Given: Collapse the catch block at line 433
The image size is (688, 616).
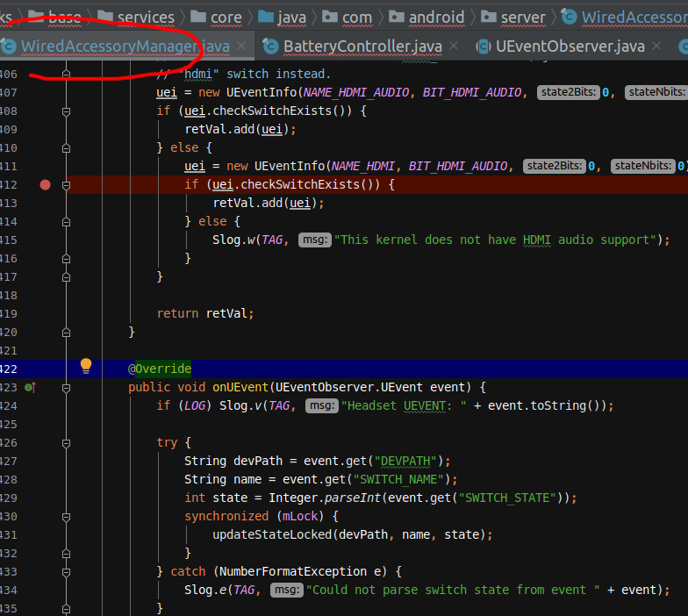Looking at the screenshot, I should click(x=67, y=572).
